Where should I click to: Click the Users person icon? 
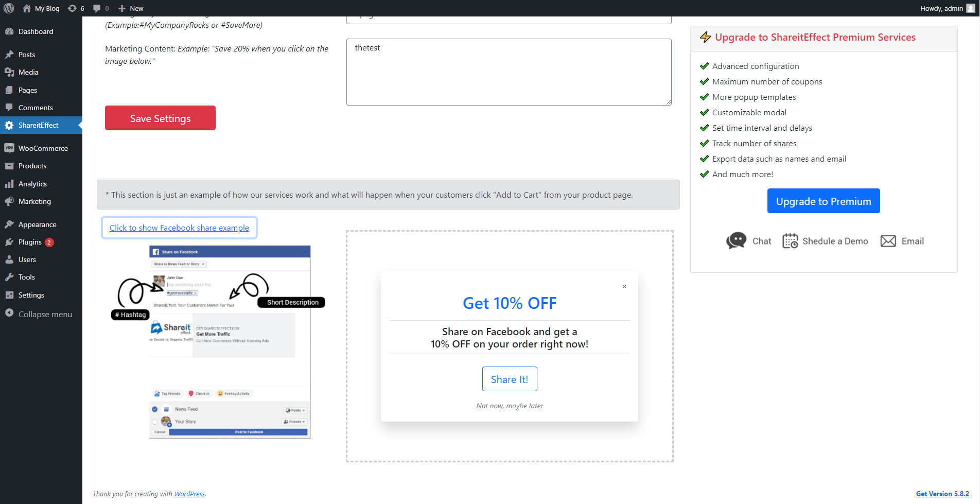click(x=9, y=259)
